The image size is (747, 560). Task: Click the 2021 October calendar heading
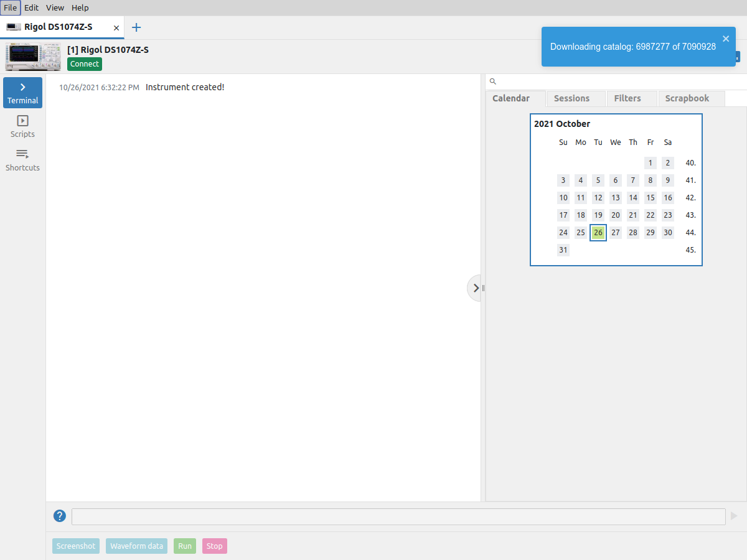click(562, 124)
